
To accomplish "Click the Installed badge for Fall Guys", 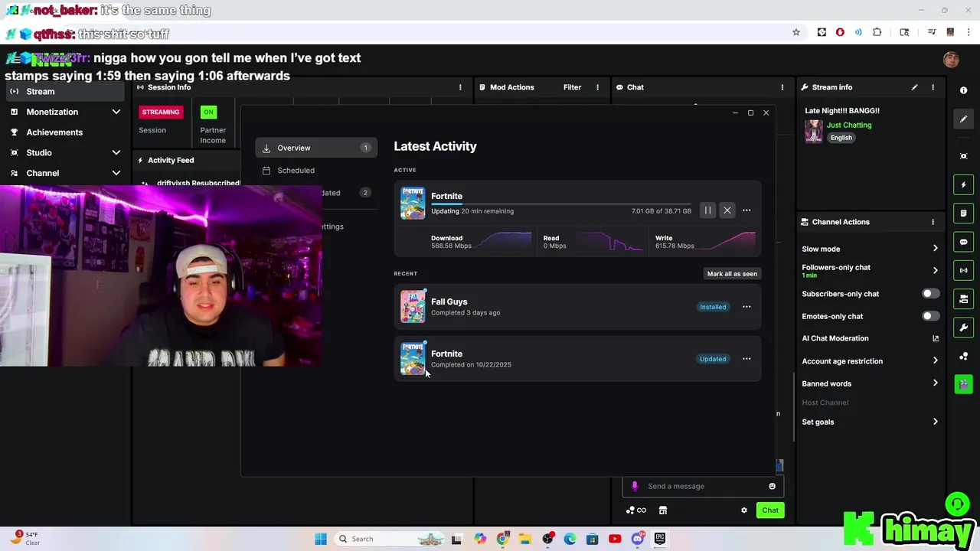I will tap(713, 307).
